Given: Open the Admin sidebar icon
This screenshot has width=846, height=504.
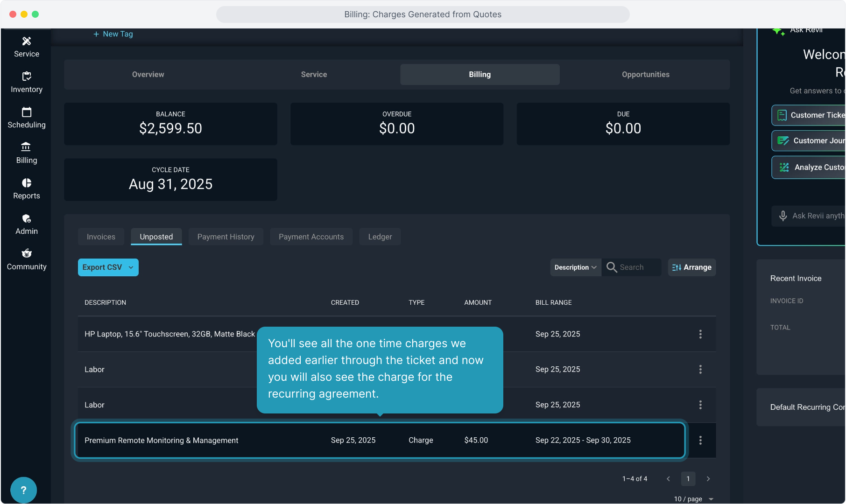Looking at the screenshot, I should coord(27,218).
